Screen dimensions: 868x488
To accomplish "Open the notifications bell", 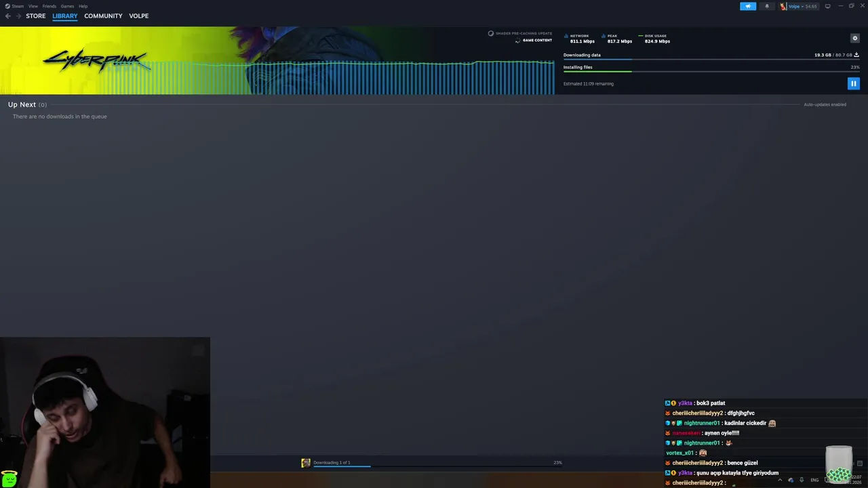I will (767, 6).
